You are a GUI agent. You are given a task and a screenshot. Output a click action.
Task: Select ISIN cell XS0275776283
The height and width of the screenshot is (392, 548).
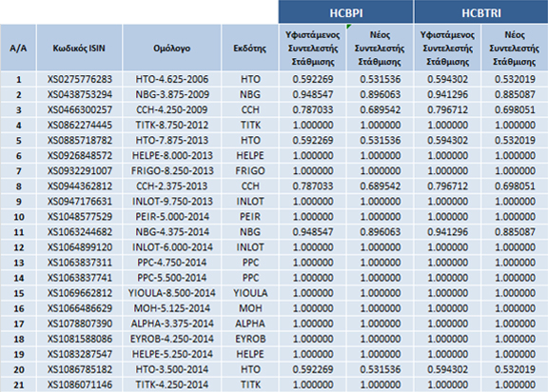pyautogui.click(x=79, y=79)
